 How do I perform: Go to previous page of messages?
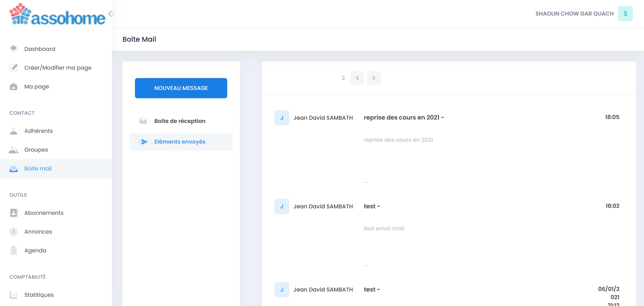[x=357, y=78]
